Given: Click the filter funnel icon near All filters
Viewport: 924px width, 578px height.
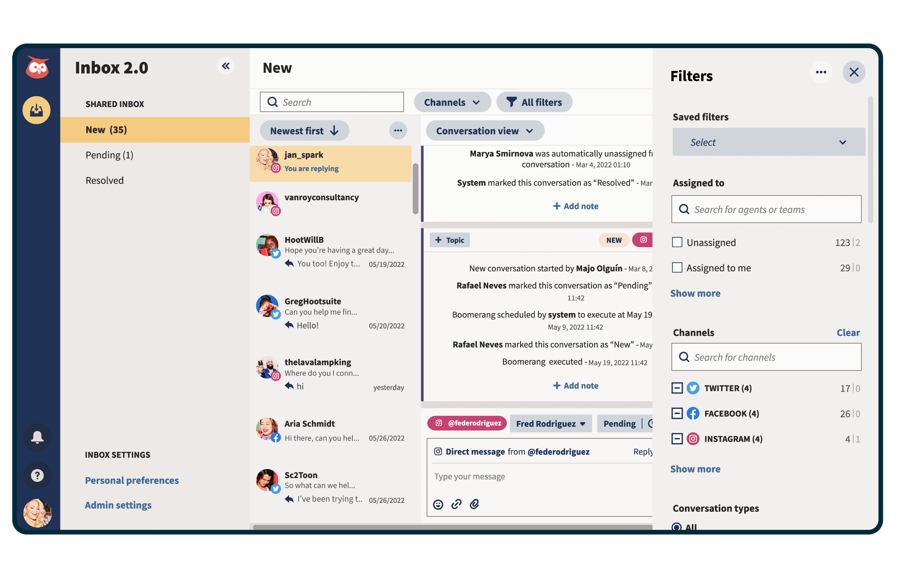Looking at the screenshot, I should click(511, 102).
